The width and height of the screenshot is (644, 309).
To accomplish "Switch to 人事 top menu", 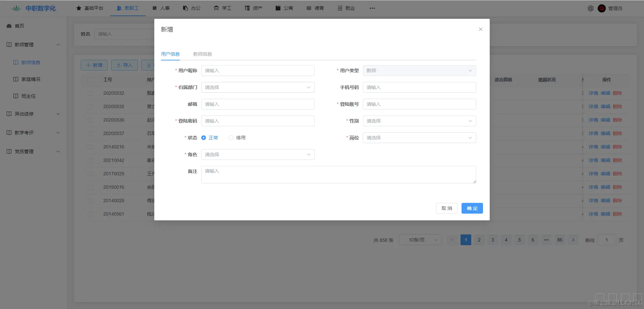I will pyautogui.click(x=161, y=8).
